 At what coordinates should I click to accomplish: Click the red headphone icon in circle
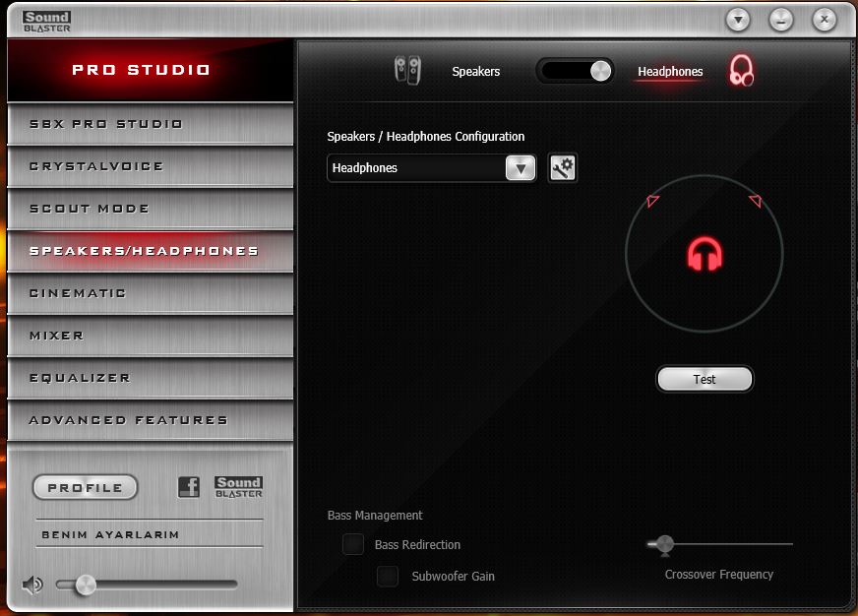point(705,254)
